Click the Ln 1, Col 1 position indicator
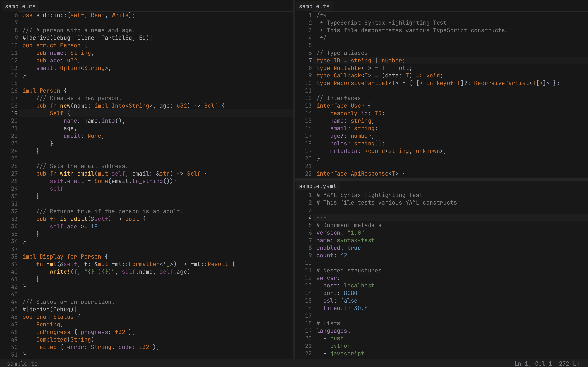 (x=533, y=363)
